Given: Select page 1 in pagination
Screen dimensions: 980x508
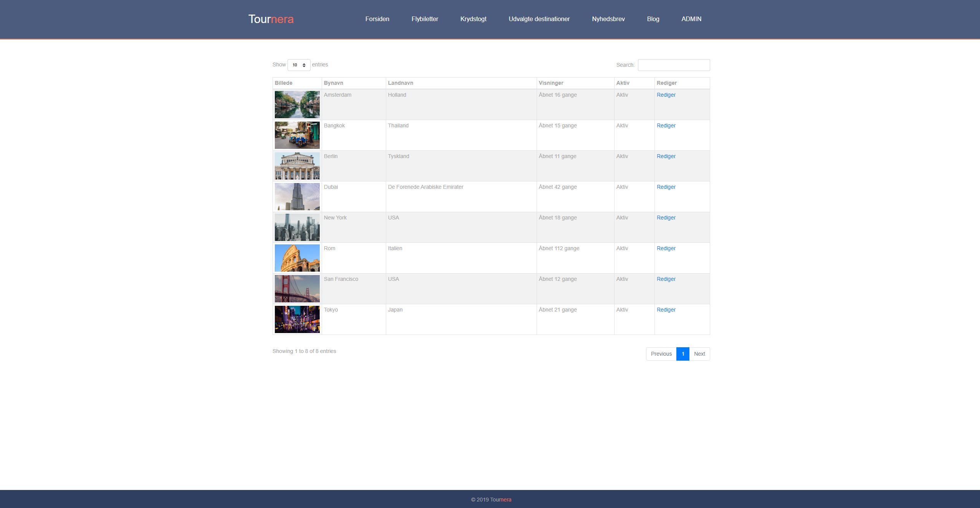Looking at the screenshot, I should [x=683, y=354].
